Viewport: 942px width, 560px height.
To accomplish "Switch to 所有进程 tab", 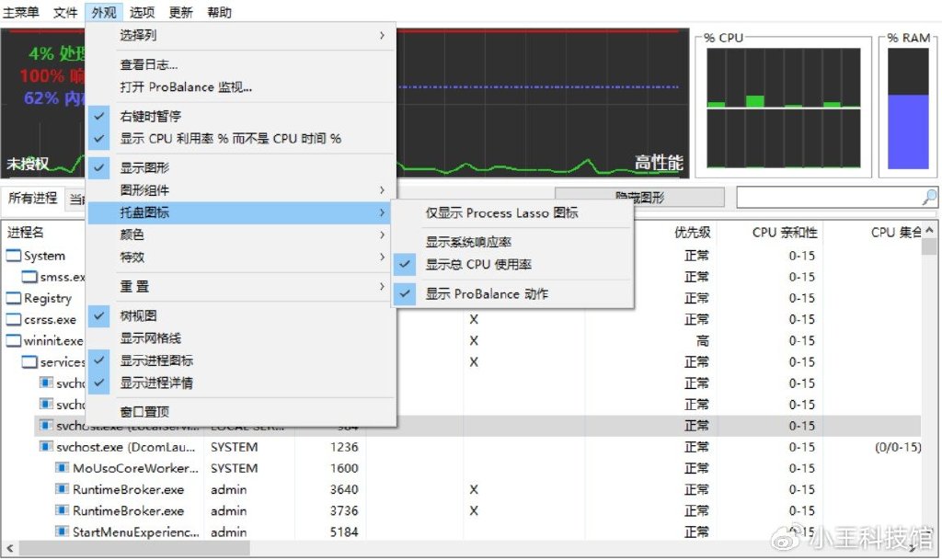I will pos(32,198).
